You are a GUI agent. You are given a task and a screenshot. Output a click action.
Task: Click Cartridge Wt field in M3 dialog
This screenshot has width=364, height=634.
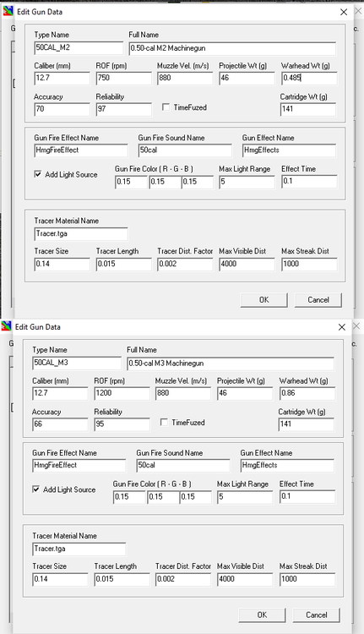click(306, 424)
